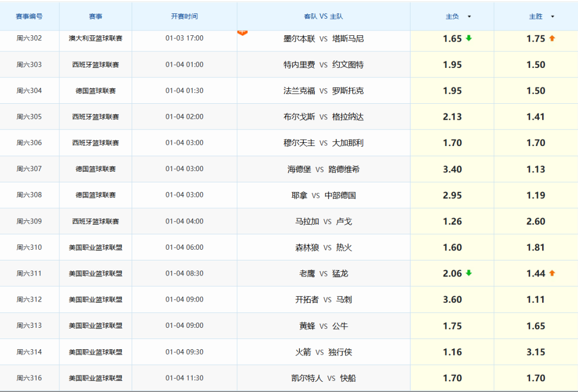Click start time 01-04 08:30

[184, 273]
